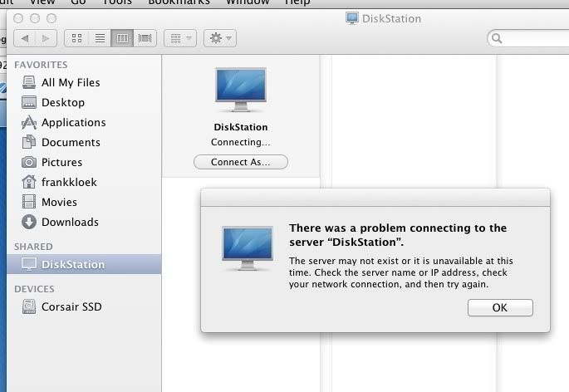Viewport: 569px width, 392px height.
Task: Zoom the Finder window with green button
Action: 52,18
